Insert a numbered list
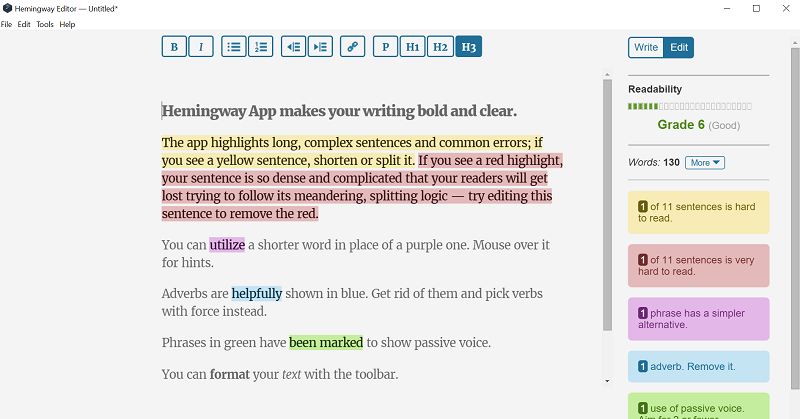 click(260, 47)
